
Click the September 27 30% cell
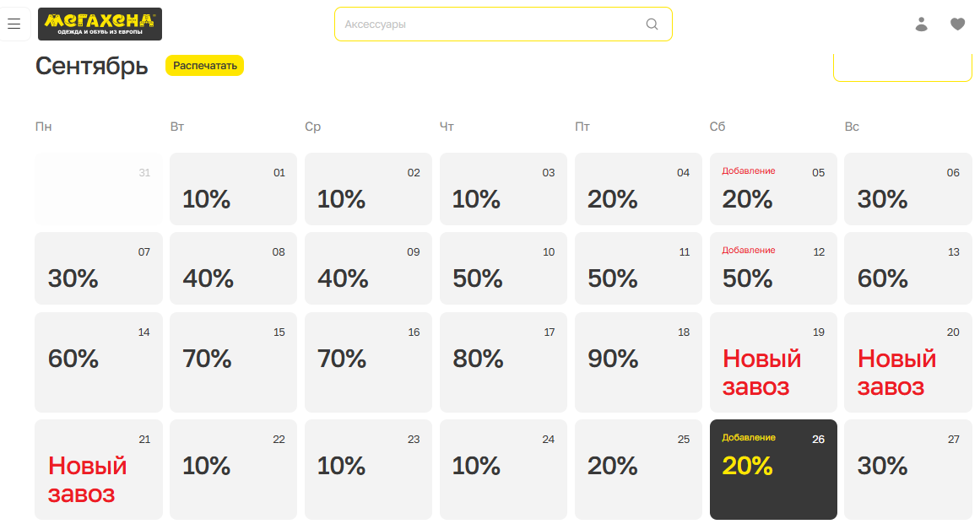coord(908,470)
